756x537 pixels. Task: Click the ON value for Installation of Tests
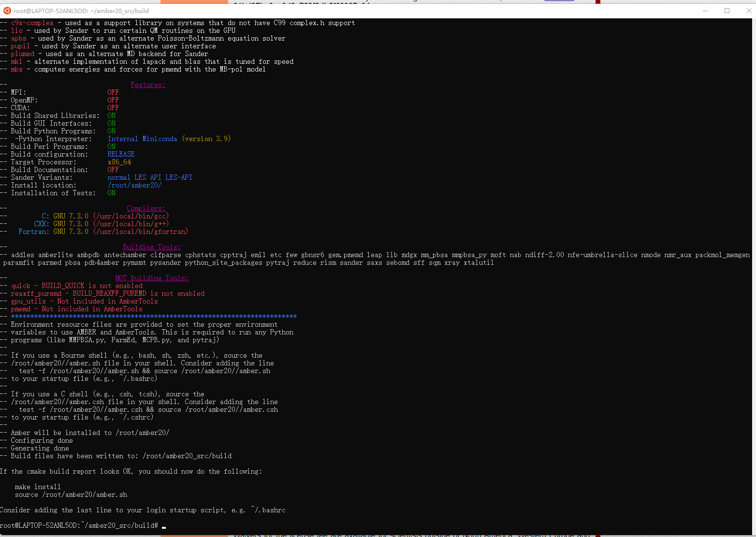tap(112, 193)
